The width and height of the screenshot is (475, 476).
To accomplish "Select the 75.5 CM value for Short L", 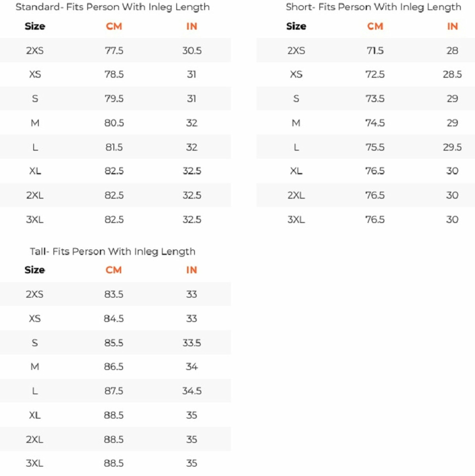I will tap(375, 147).
